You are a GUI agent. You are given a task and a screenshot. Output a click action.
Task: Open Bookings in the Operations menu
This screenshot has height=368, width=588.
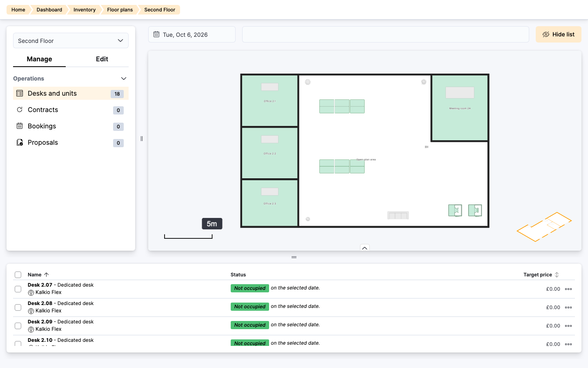pyautogui.click(x=71, y=126)
